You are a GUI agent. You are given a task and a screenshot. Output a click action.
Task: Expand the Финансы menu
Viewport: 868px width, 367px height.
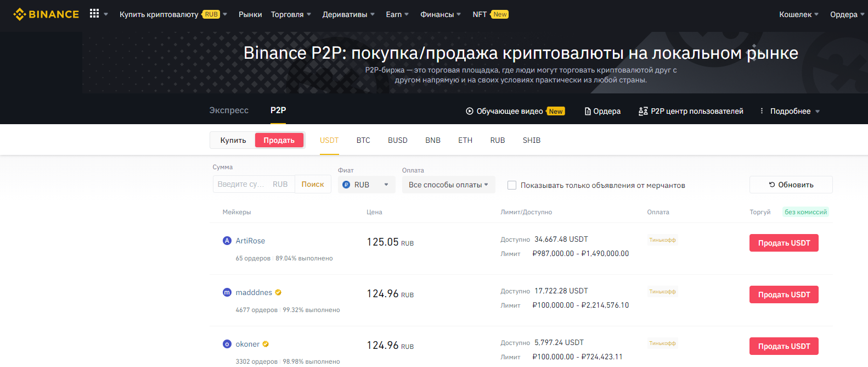pos(441,14)
